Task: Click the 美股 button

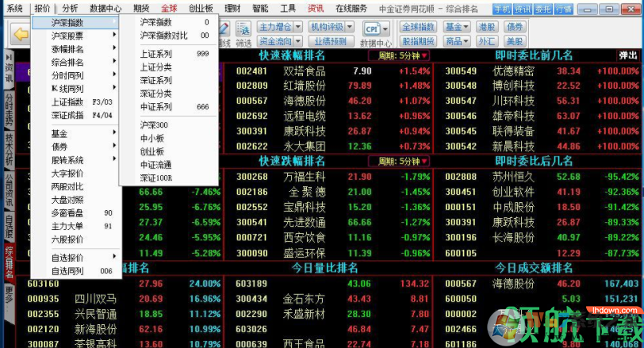Action: pyautogui.click(x=515, y=41)
